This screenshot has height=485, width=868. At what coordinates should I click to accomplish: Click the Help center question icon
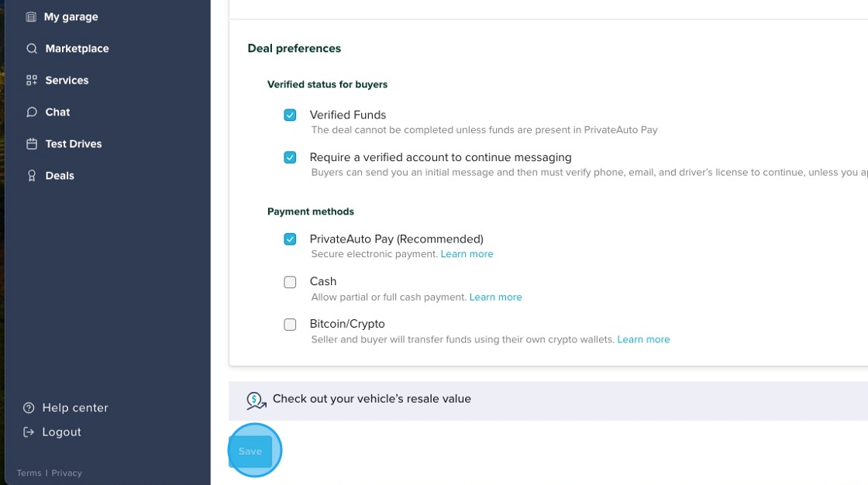tap(29, 408)
